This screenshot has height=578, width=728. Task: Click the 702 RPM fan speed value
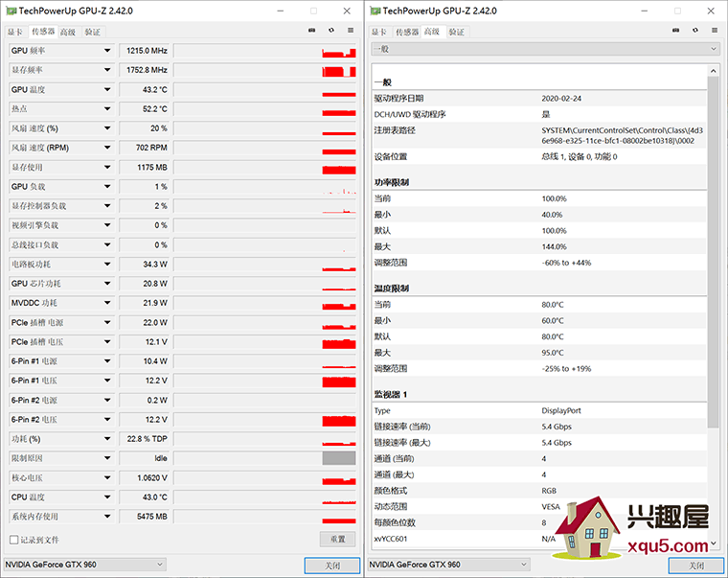click(144, 148)
